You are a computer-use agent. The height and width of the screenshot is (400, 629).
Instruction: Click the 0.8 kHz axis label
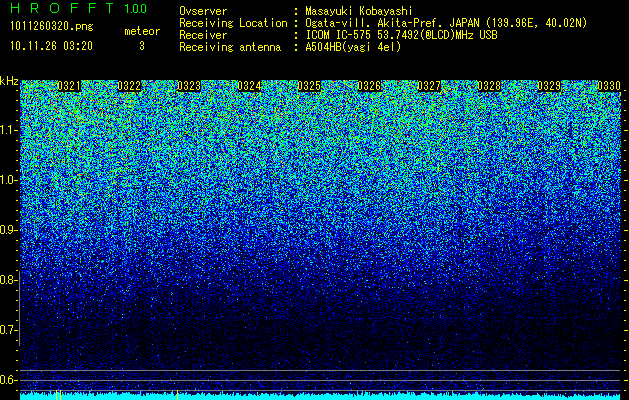point(8,280)
